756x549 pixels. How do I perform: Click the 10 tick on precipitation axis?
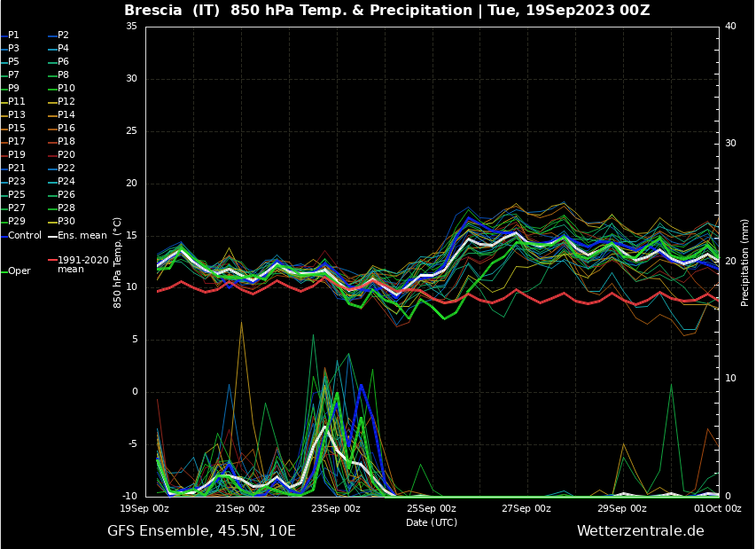(730, 378)
